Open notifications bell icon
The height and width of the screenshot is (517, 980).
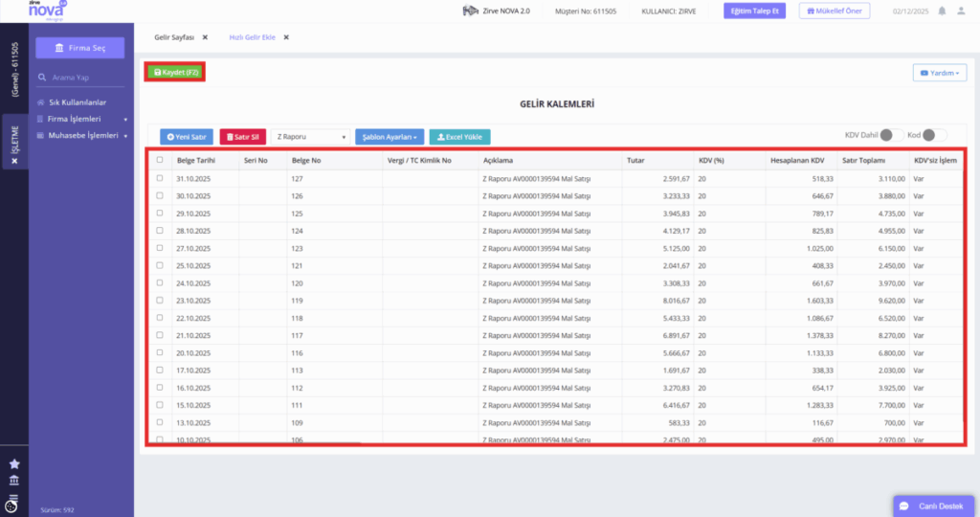(942, 11)
